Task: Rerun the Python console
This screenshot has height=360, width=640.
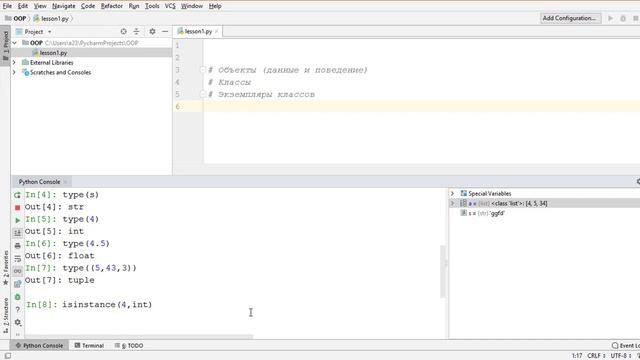Action: (17, 195)
